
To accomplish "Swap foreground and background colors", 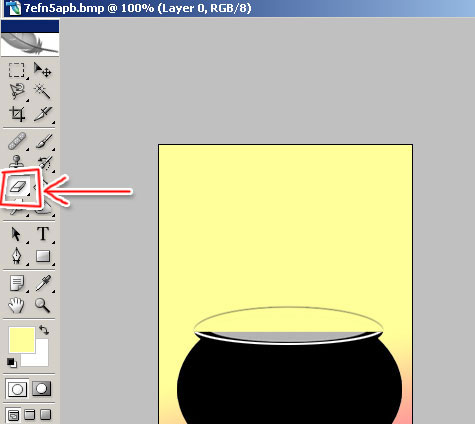I will click(x=44, y=330).
